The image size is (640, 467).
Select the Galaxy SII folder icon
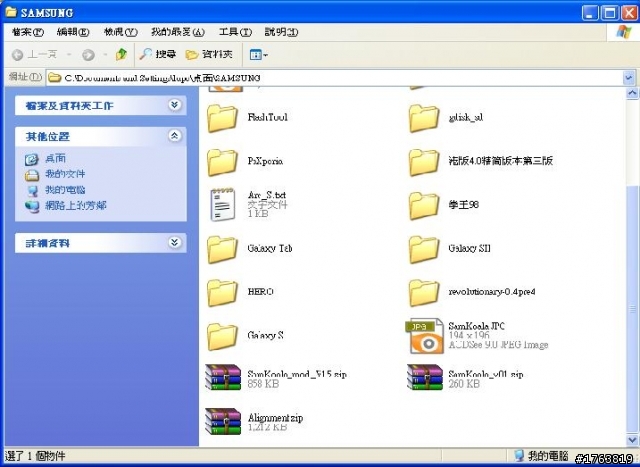click(424, 249)
